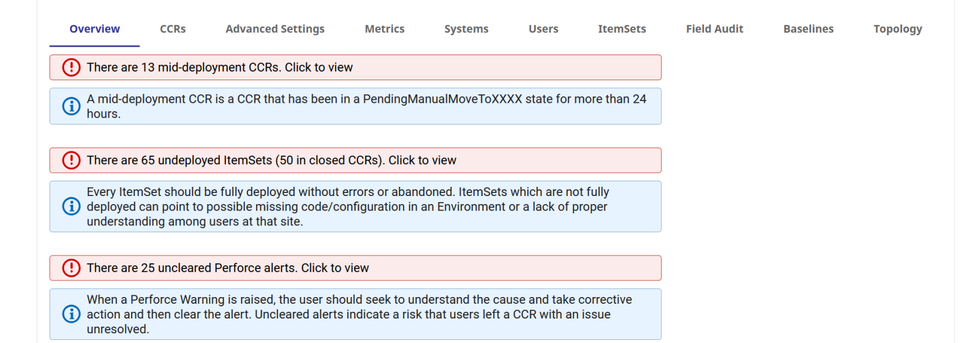
Task: Open the Advanced Settings tab
Action: point(275,29)
